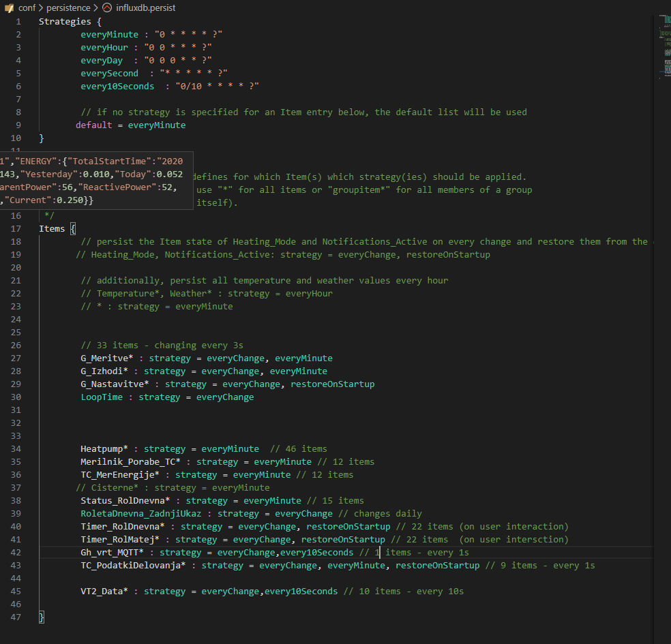The image size is (671, 644).
Task: Click the default keyword on line 9
Action: [x=93, y=125]
